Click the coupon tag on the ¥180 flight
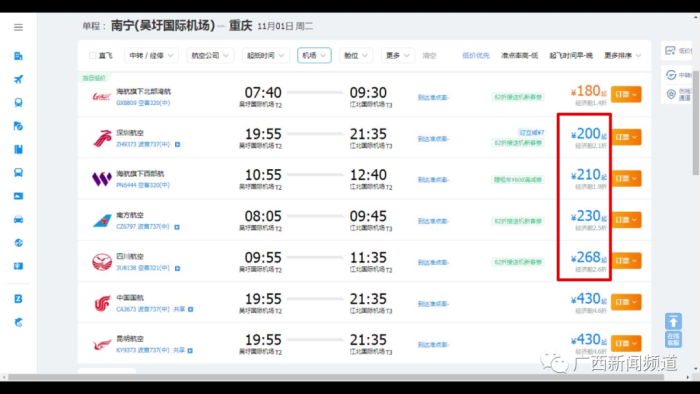The width and height of the screenshot is (700, 394). pos(518,97)
